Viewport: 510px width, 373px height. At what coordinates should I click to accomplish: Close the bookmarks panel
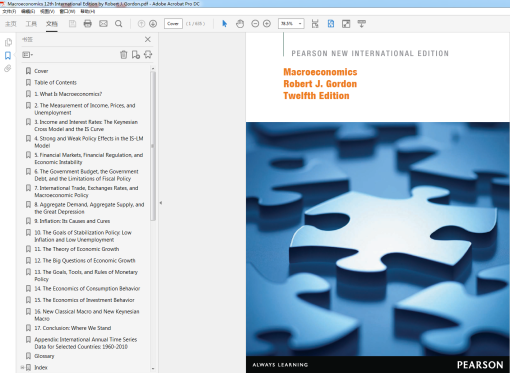(148, 39)
